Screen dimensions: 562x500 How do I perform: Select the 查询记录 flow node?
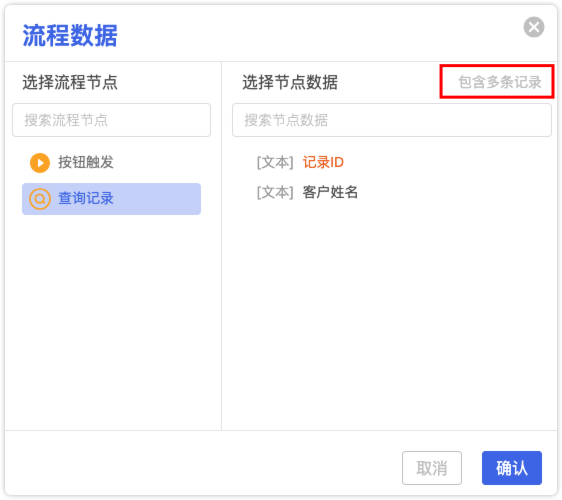111,199
